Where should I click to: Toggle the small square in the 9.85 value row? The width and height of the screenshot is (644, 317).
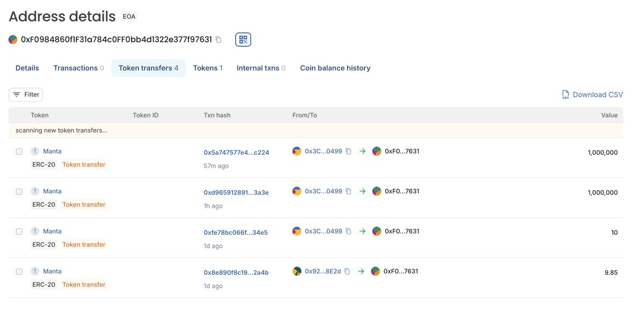(19, 272)
